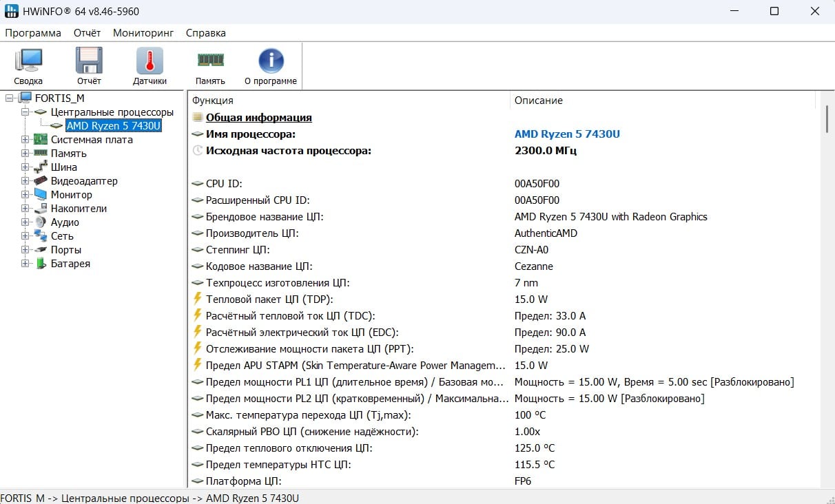835x504 pixels.
Task: Open the Мониторинг menu
Action: pyautogui.click(x=143, y=33)
